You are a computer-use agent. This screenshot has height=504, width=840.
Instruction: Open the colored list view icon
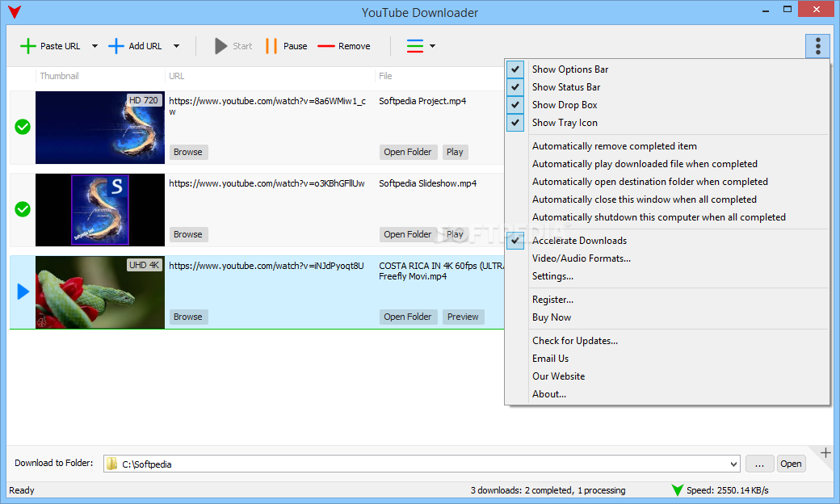coord(414,46)
